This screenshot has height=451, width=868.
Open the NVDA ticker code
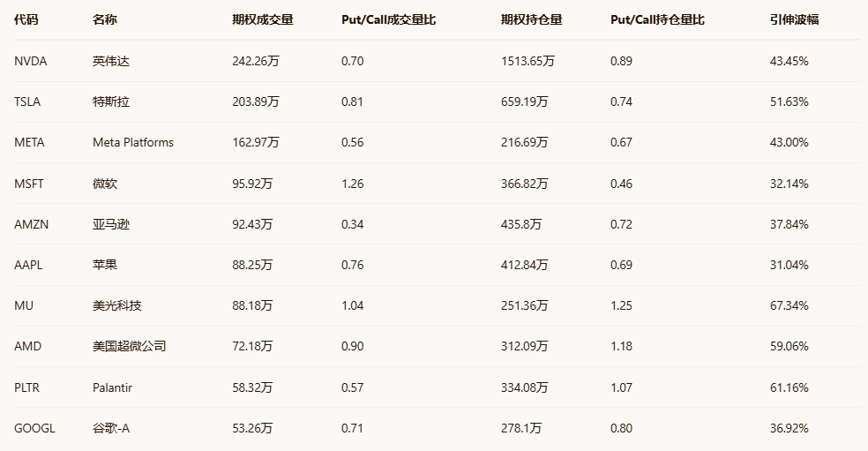30,61
